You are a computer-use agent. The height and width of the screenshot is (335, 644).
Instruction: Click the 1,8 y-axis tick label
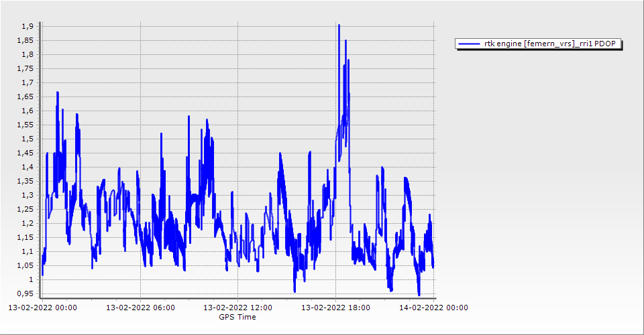pyautogui.click(x=27, y=54)
